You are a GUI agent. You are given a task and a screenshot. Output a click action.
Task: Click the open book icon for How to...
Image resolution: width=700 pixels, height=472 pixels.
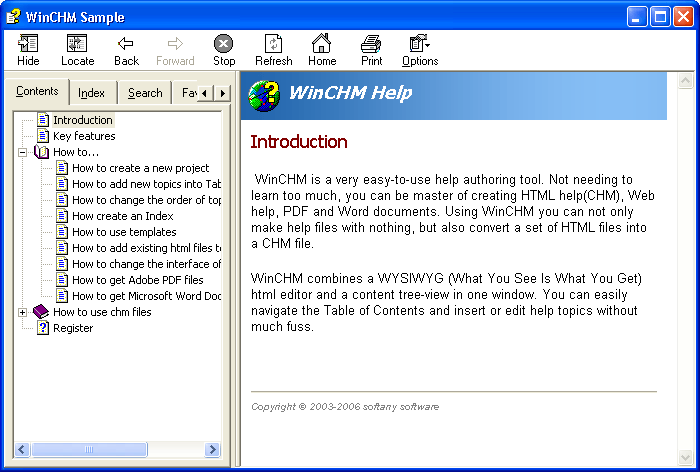[41, 152]
